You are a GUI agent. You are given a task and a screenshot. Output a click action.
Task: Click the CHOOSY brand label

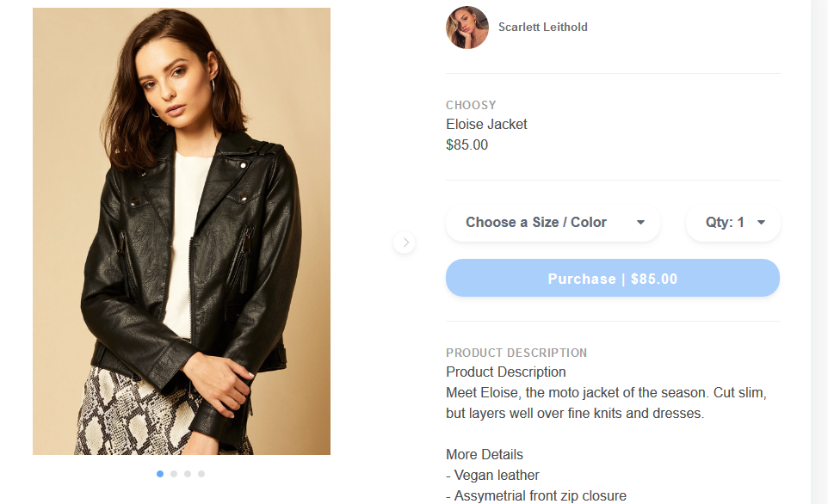(471, 105)
